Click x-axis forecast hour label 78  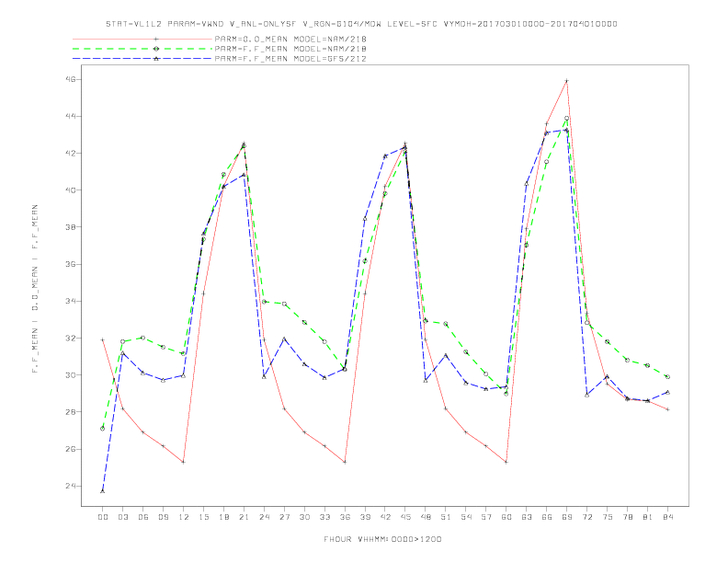tap(628, 517)
